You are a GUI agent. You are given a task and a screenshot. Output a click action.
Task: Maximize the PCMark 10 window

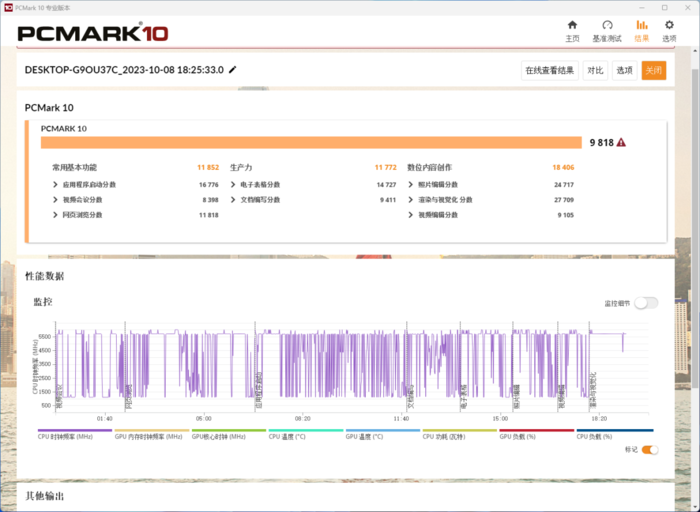pos(664,8)
